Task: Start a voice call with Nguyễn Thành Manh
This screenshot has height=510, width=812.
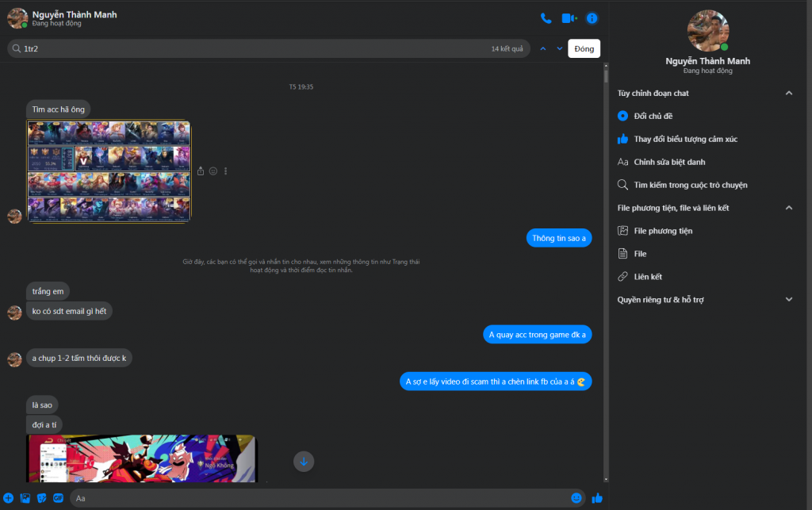Action: [546, 18]
